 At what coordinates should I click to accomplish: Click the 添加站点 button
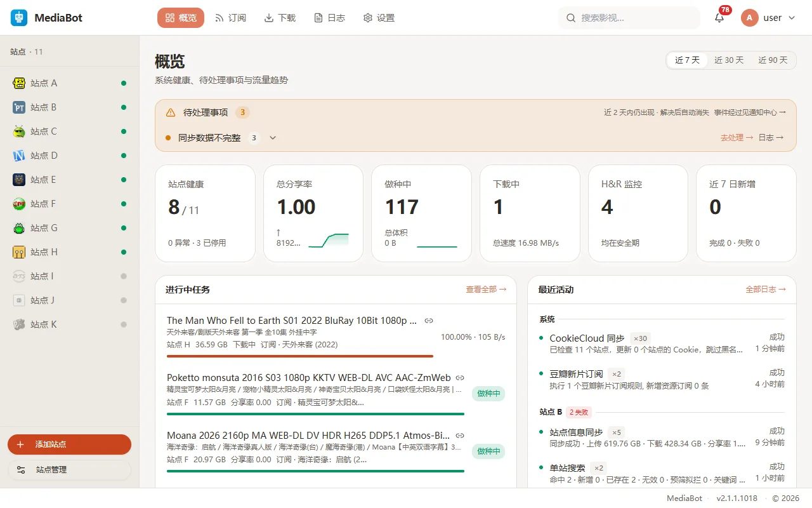coord(69,444)
